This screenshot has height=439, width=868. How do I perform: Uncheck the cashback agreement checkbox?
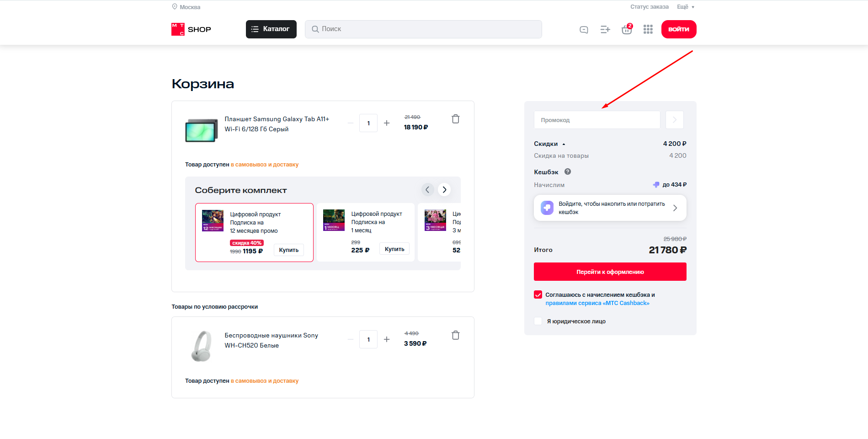click(538, 295)
